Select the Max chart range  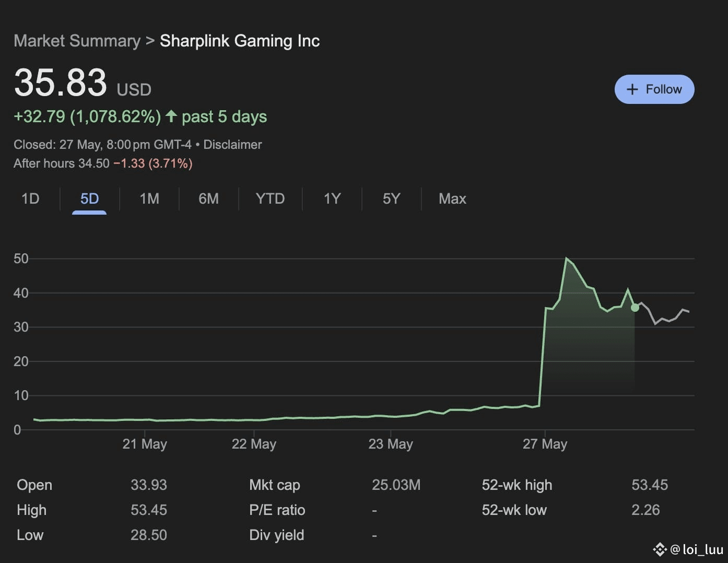[452, 198]
